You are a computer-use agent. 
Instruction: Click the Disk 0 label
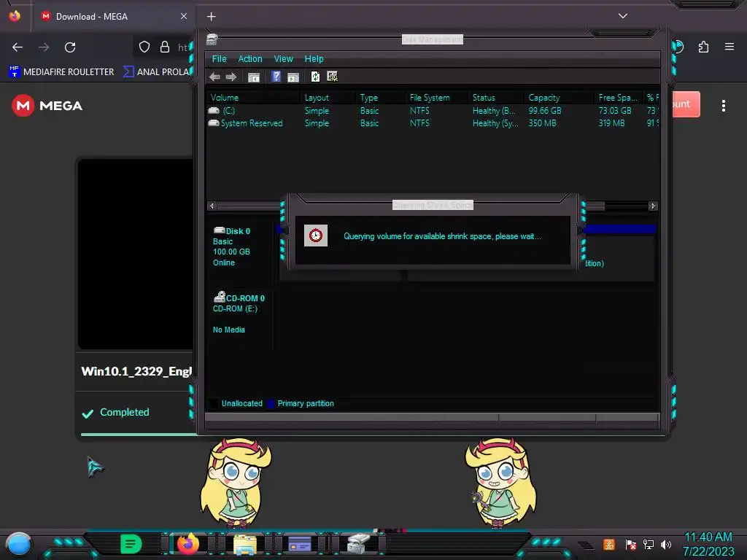point(238,231)
